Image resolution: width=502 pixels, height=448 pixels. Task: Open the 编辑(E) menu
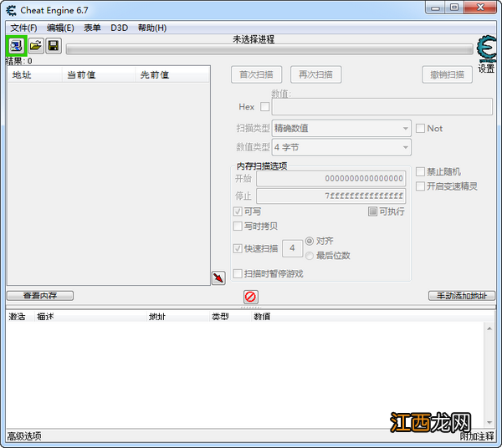tap(60, 28)
